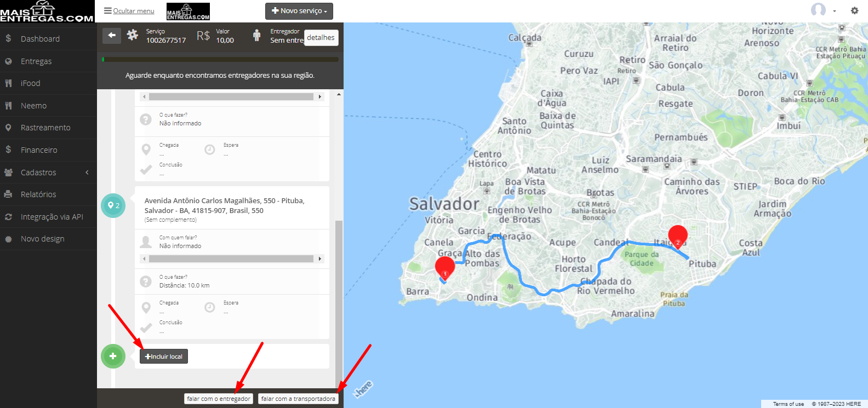Screen dimensions: 868x408
Task: Click the Entregador person icon
Action: pos(257,36)
